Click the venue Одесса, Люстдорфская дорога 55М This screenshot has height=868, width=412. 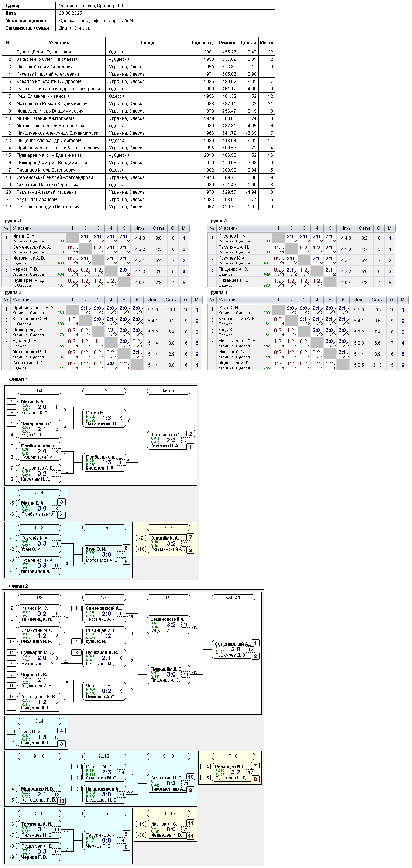96,21
